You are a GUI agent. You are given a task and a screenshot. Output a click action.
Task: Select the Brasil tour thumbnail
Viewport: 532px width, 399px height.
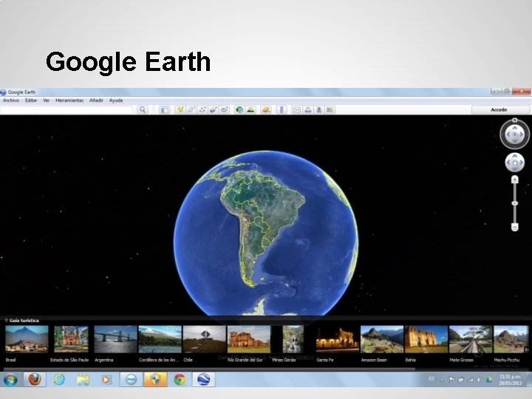[x=27, y=339]
